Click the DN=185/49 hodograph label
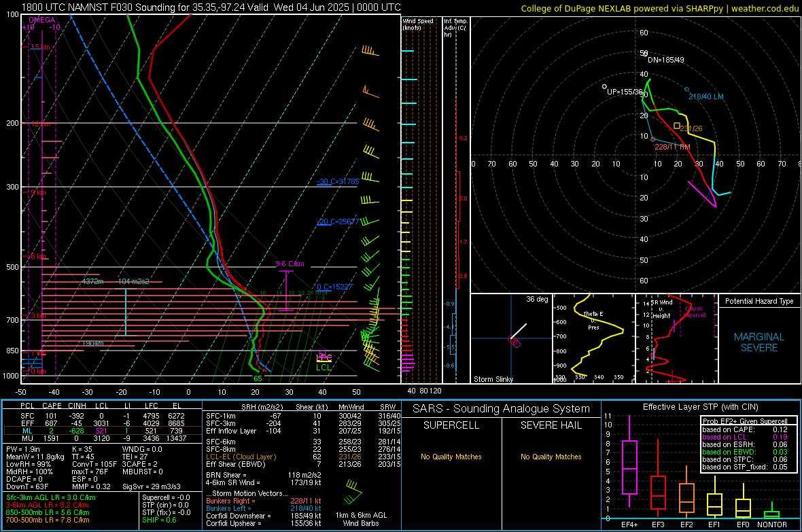 click(x=666, y=60)
